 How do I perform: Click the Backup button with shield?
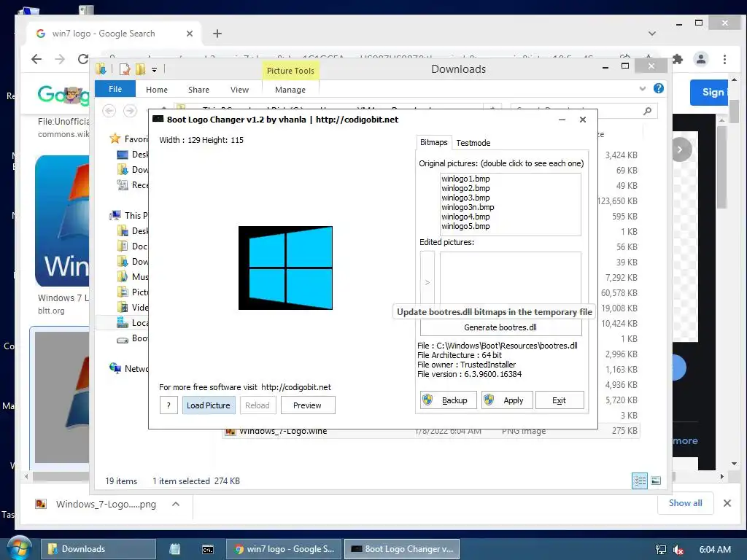(448, 400)
